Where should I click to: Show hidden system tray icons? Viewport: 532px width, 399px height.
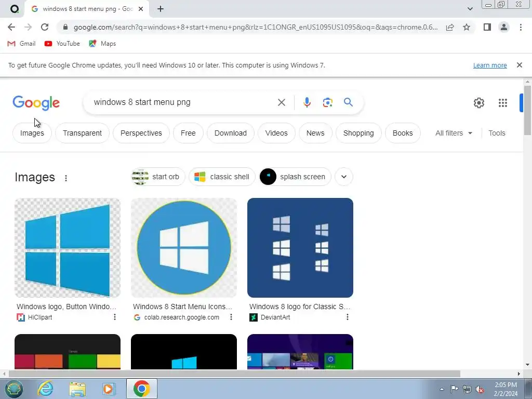coord(442,389)
